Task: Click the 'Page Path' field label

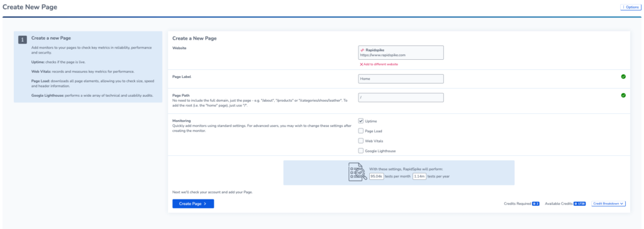Action: pyautogui.click(x=181, y=96)
